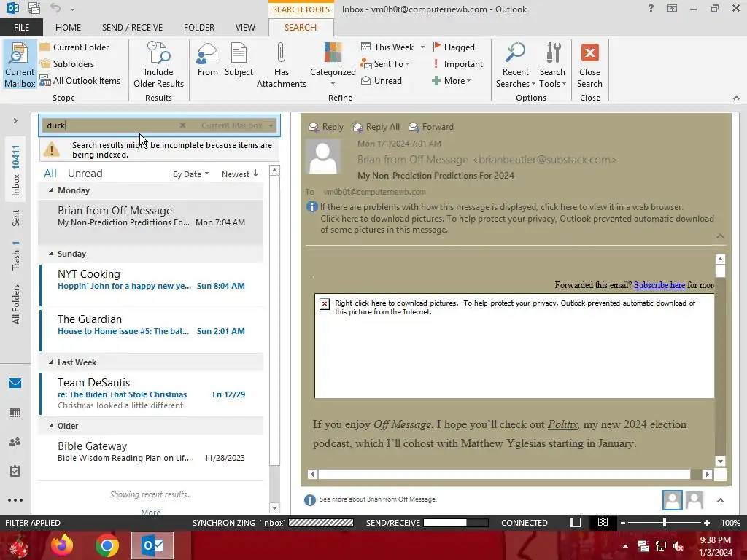The width and height of the screenshot is (747, 560).
Task: Select Current Mailbox search scope
Action: point(20,65)
